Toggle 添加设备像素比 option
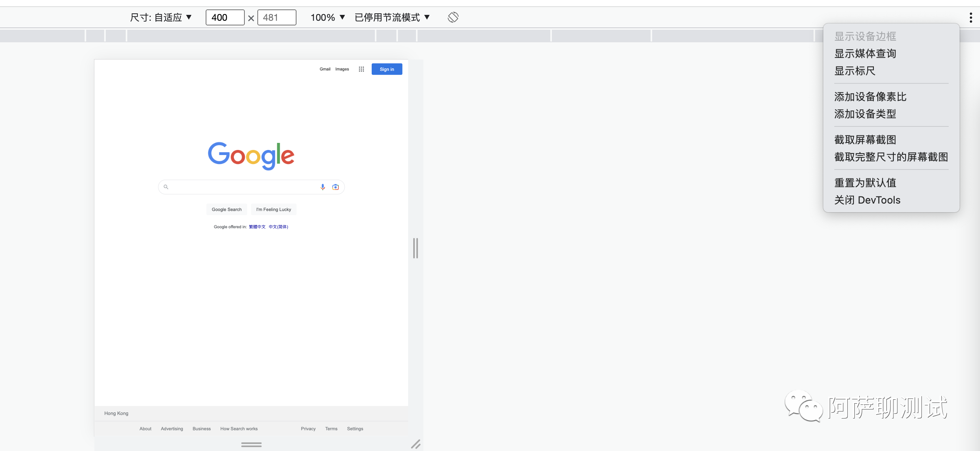 tap(870, 97)
